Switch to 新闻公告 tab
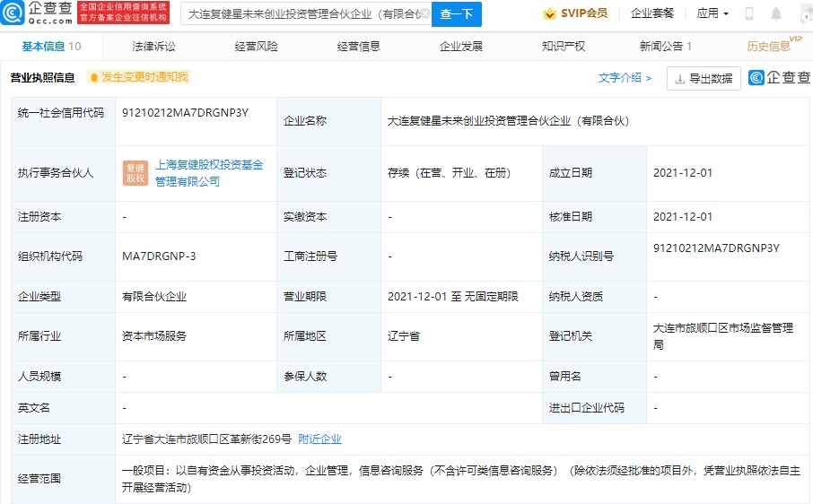 tap(666, 46)
